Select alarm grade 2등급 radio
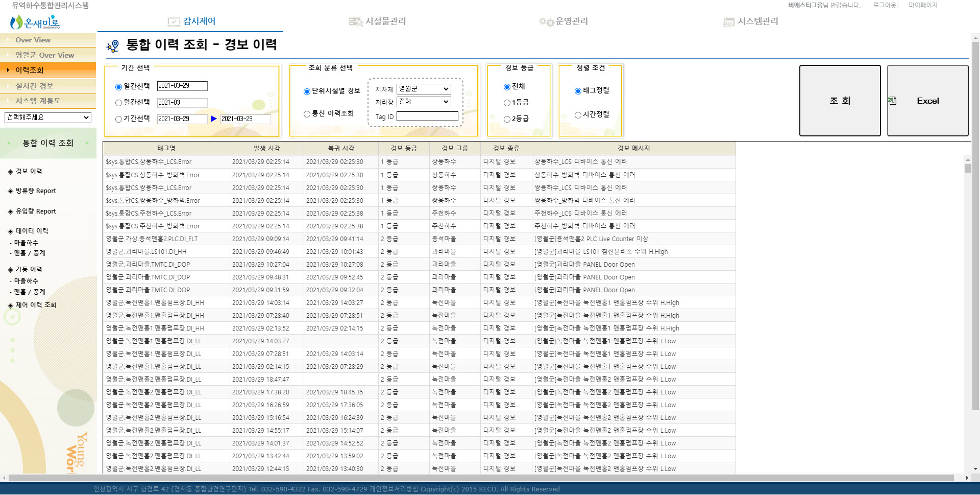980x495 pixels. click(507, 119)
